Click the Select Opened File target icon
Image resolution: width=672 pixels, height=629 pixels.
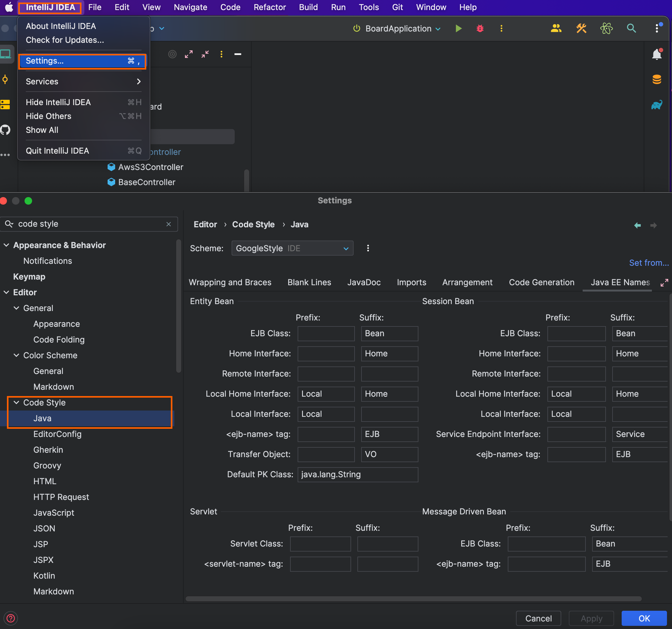click(172, 54)
